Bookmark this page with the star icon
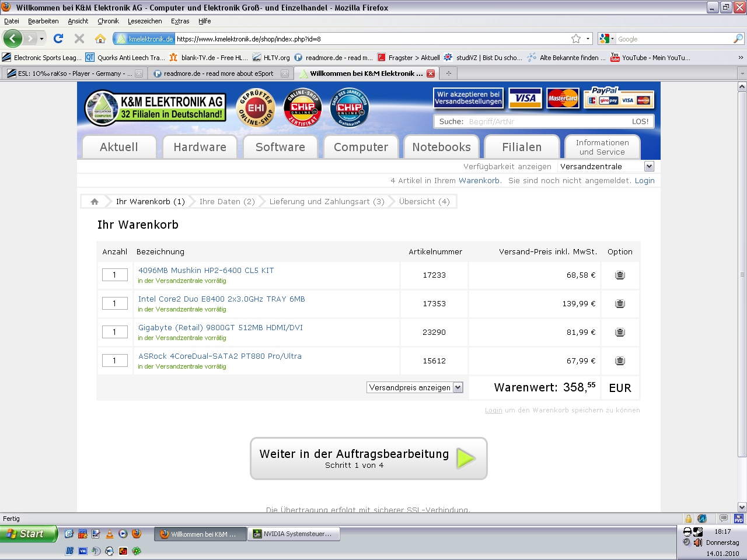The image size is (747, 560). (576, 38)
